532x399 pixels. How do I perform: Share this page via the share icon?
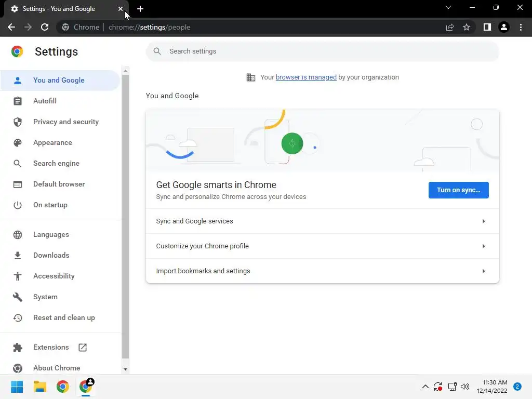[x=450, y=27]
